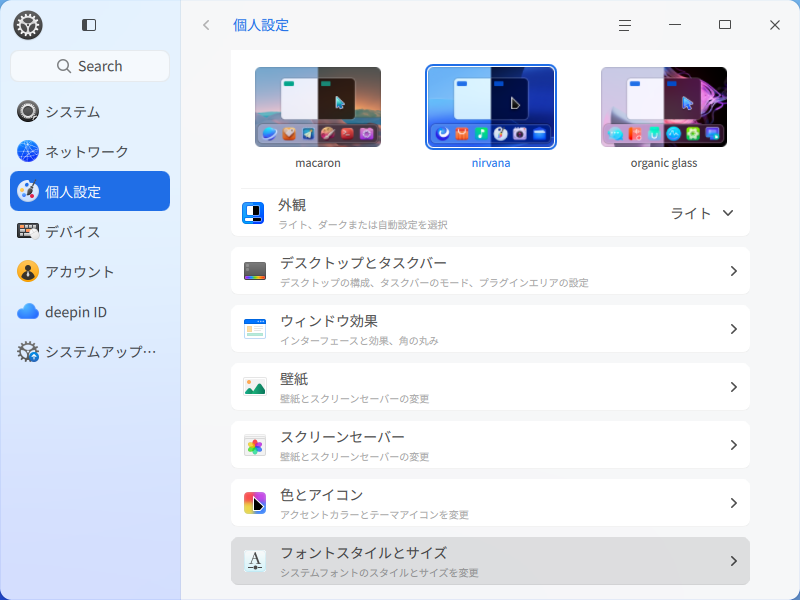Click "アクセントカラーとテーマアイコンを変更" description
Viewport: 800px width, 600px height.
(374, 515)
